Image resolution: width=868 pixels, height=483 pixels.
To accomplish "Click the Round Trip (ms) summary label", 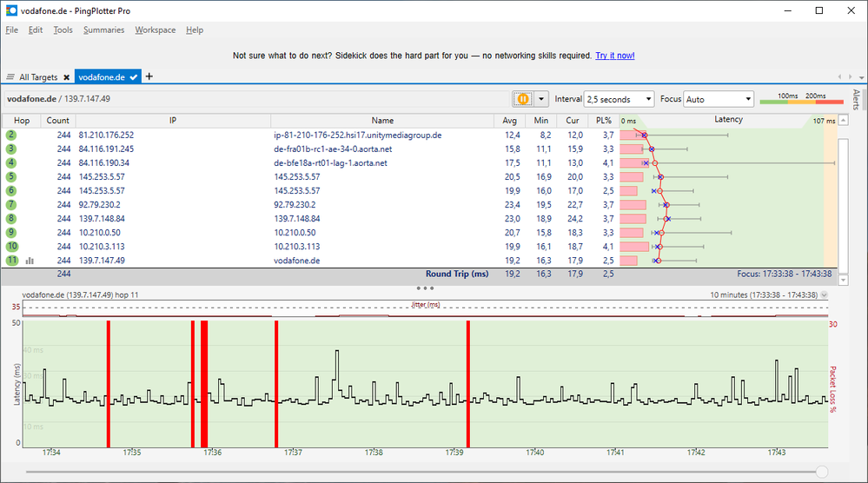I will 457,274.
